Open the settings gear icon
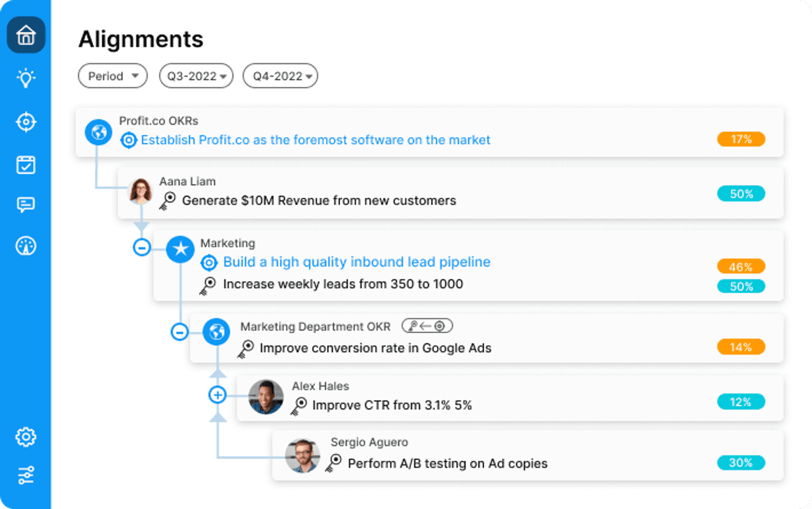812x509 pixels. point(26,437)
